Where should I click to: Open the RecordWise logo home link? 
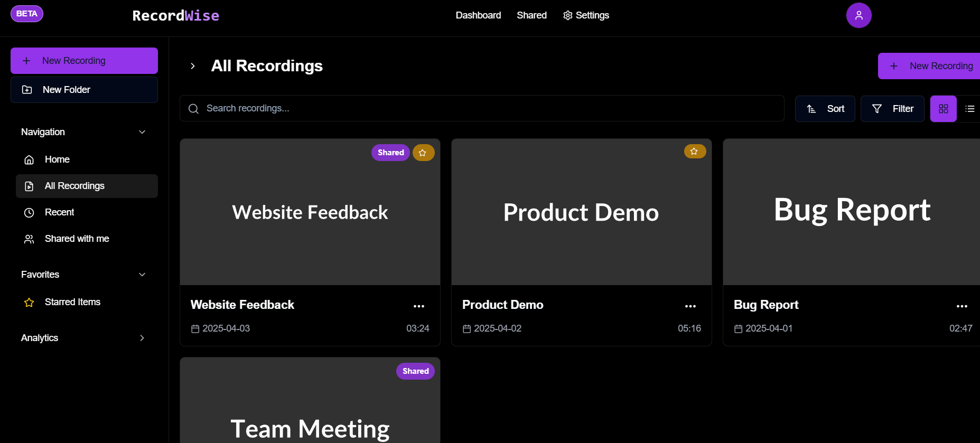tap(175, 15)
